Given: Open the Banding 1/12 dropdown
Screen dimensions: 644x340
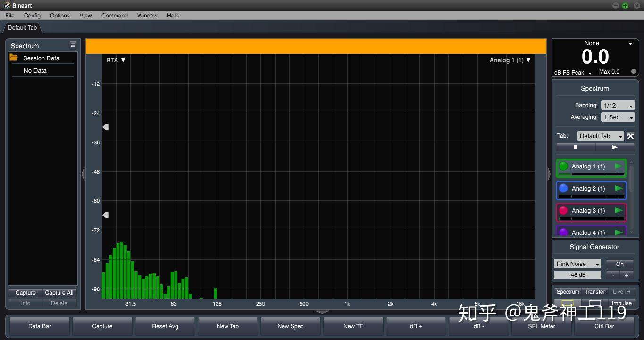Looking at the screenshot, I should [618, 106].
